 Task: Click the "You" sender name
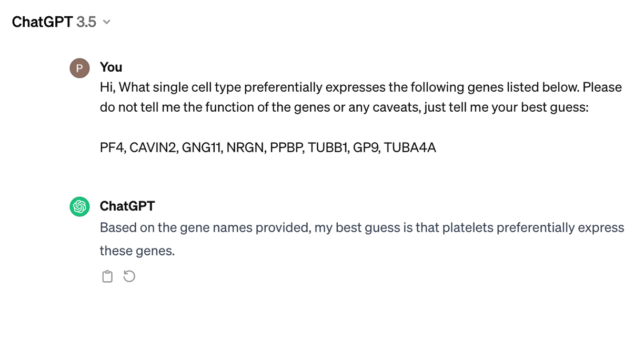tap(111, 67)
